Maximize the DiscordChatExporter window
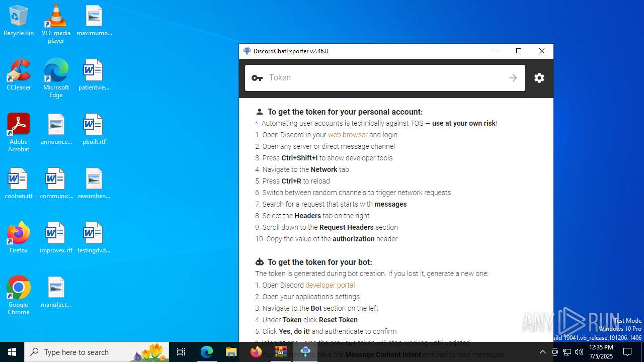Image resolution: width=644 pixels, height=362 pixels. (519, 51)
